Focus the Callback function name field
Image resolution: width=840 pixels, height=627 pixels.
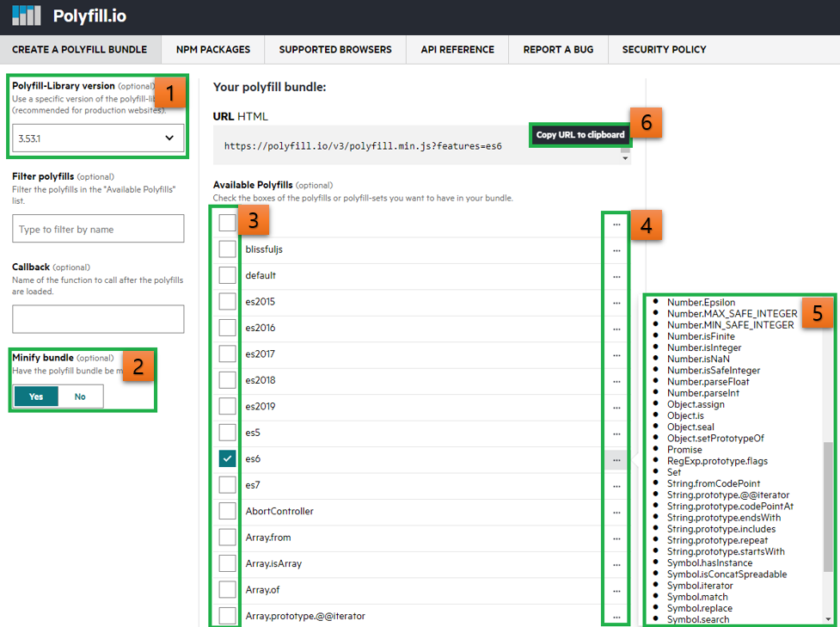[98, 319]
